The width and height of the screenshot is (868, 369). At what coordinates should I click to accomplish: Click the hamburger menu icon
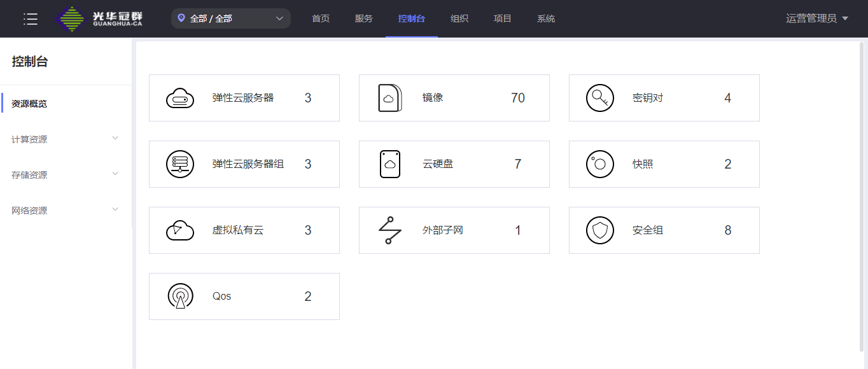31,19
